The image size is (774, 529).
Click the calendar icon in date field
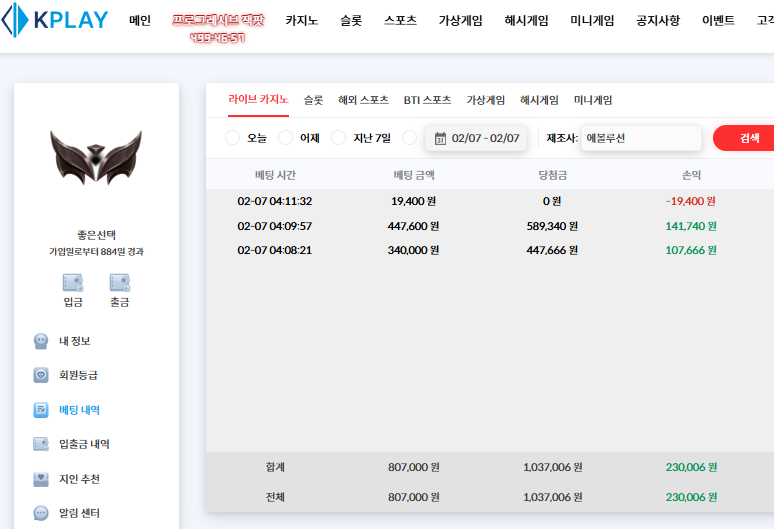[x=440, y=138]
